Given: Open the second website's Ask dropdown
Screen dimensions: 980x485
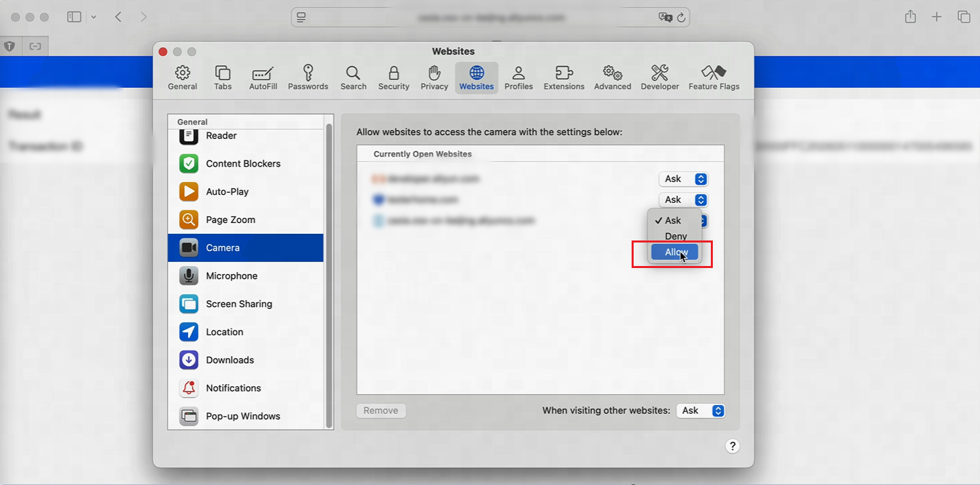Looking at the screenshot, I should coord(683,200).
